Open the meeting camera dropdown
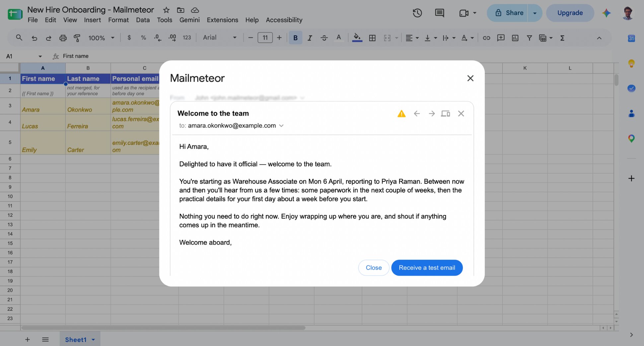 point(474,13)
